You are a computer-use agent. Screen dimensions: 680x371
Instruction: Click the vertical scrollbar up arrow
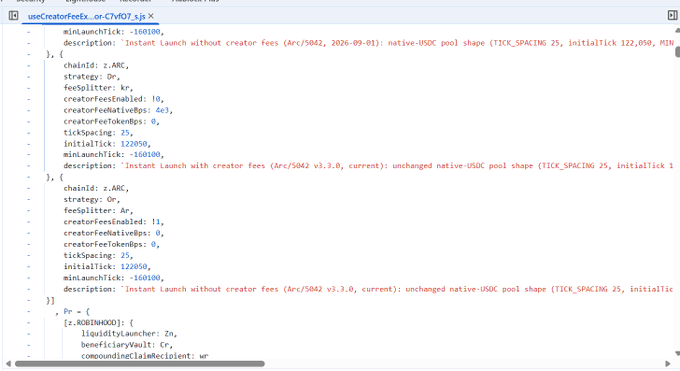click(677, 30)
